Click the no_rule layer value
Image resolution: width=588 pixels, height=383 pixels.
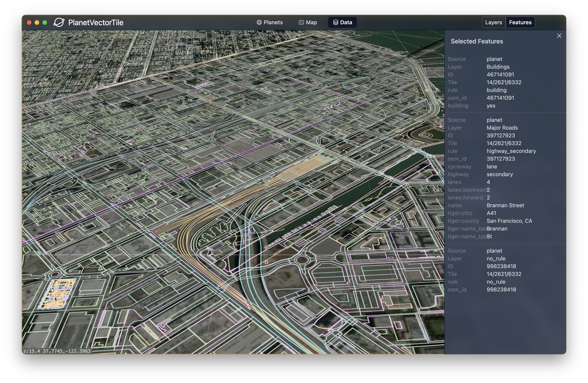pyautogui.click(x=496, y=258)
